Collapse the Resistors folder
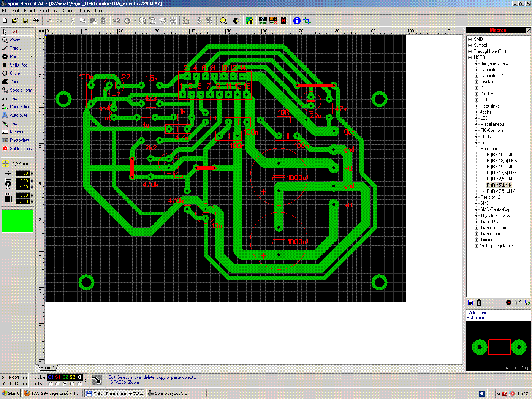This screenshot has height=399, width=532. coord(476,149)
